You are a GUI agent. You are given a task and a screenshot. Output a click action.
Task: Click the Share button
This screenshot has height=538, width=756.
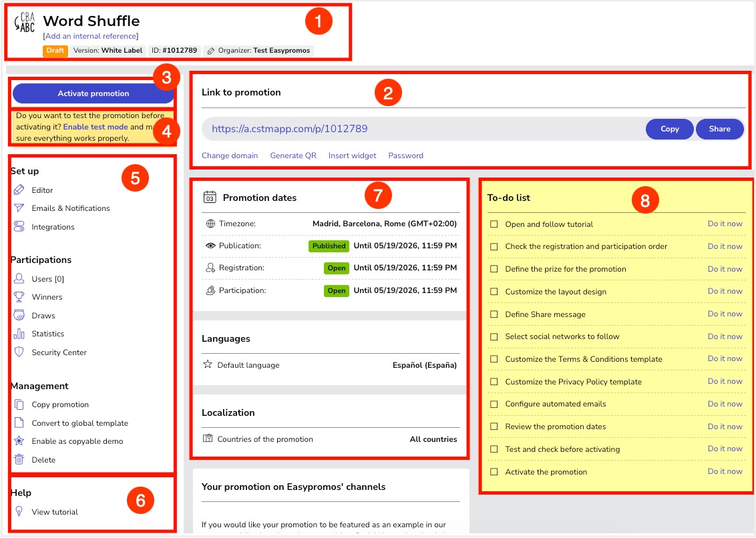[719, 129]
